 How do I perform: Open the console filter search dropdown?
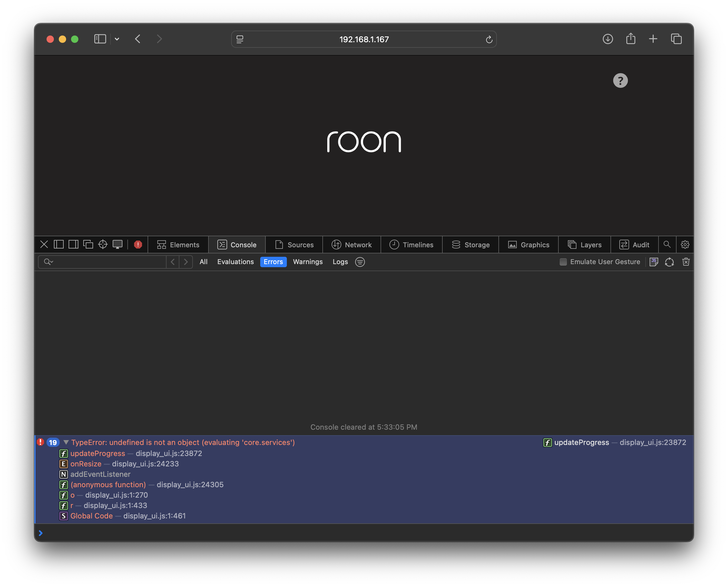[x=49, y=262]
